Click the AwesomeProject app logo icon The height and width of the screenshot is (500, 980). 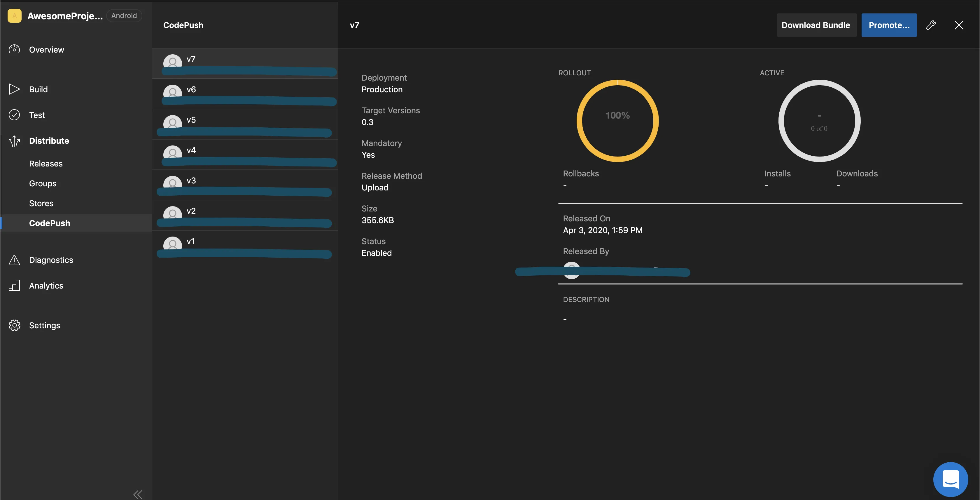coord(15,15)
